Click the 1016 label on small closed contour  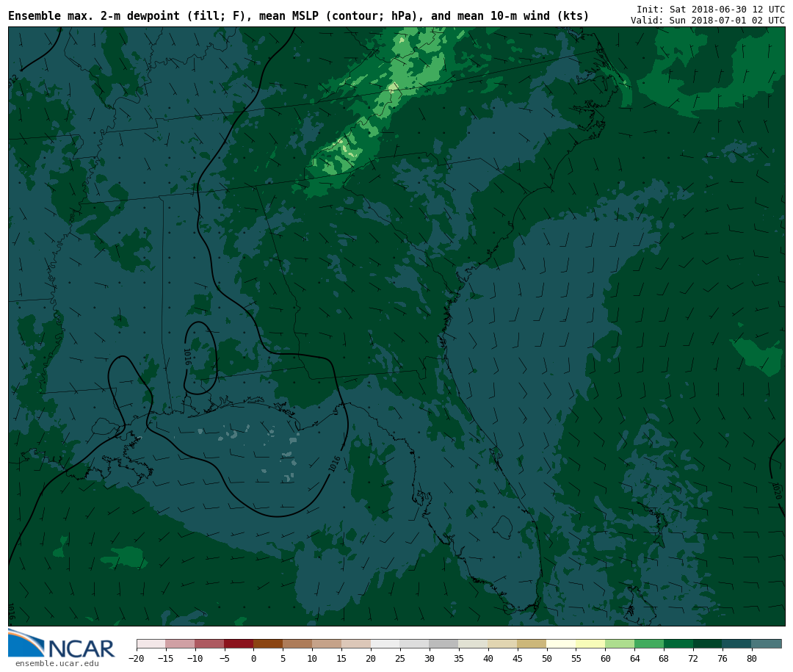[187, 357]
